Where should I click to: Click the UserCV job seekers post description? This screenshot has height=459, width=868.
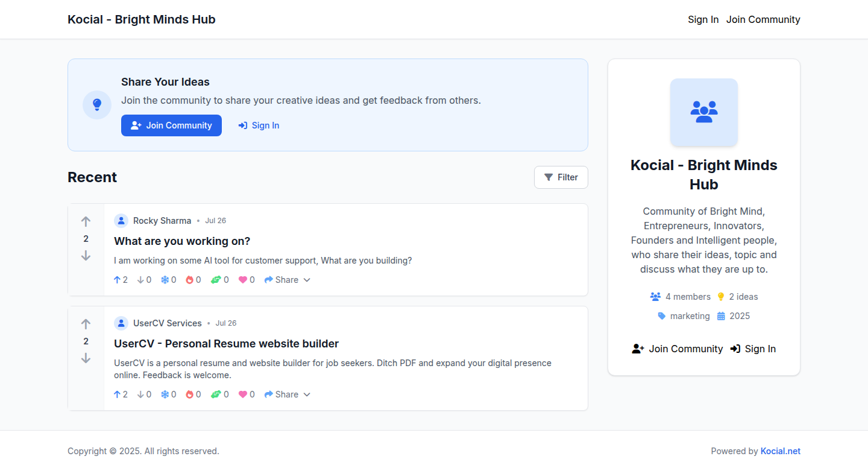pos(333,369)
